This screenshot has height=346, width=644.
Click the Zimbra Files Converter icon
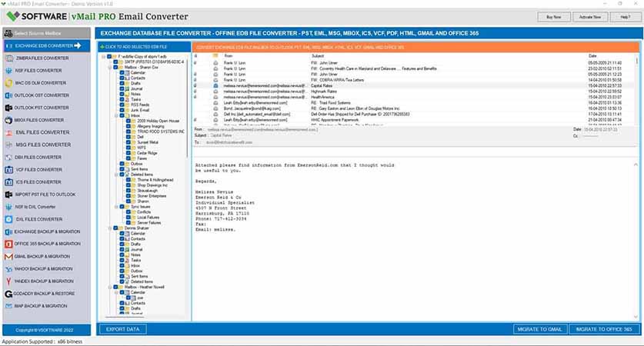9,58
